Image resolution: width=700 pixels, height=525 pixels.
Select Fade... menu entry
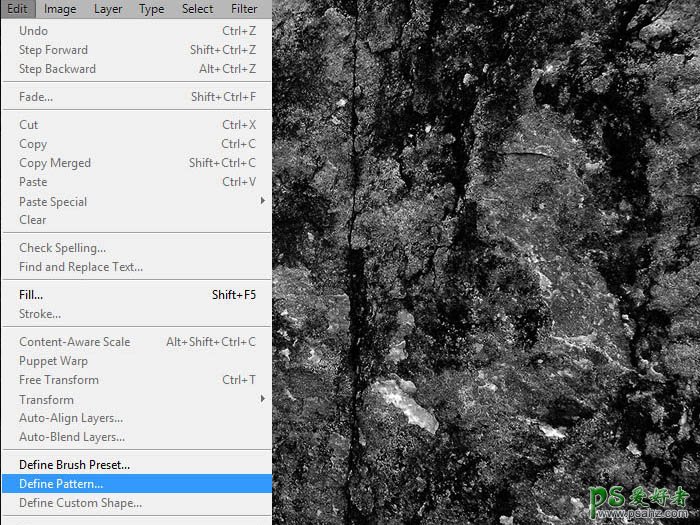137,97
